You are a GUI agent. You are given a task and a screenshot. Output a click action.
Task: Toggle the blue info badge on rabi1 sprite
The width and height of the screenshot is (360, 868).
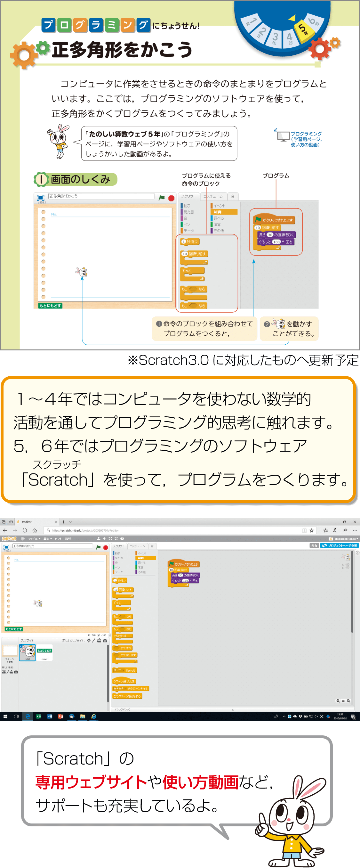21,646
